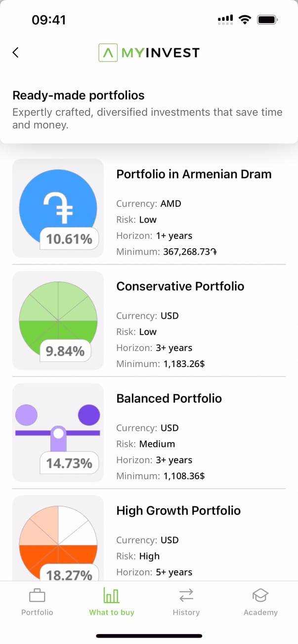The width and height of the screenshot is (298, 644).
Task: Click the 9.84% return badge
Action: pyautogui.click(x=65, y=351)
